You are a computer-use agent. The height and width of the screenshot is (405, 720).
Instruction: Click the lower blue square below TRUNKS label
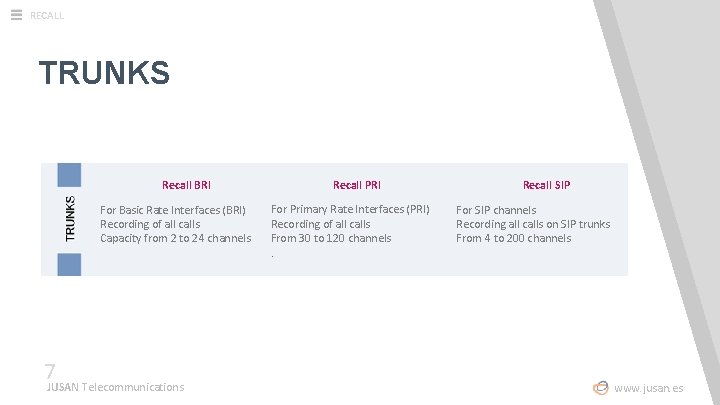point(69,265)
